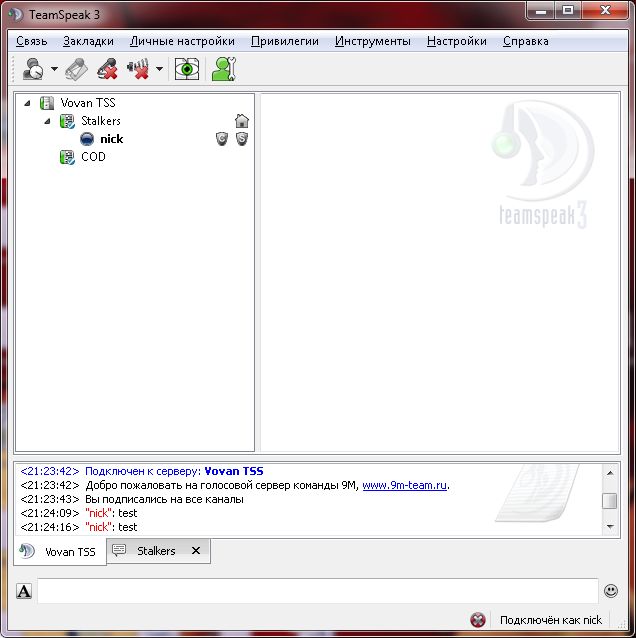Click the server admin S badge next to nick

tap(242, 139)
